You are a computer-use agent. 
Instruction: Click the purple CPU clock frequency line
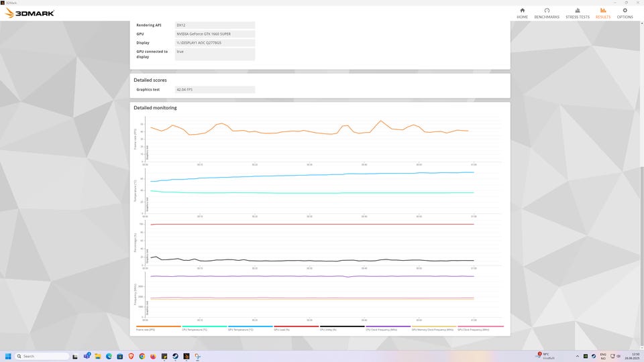312,276
